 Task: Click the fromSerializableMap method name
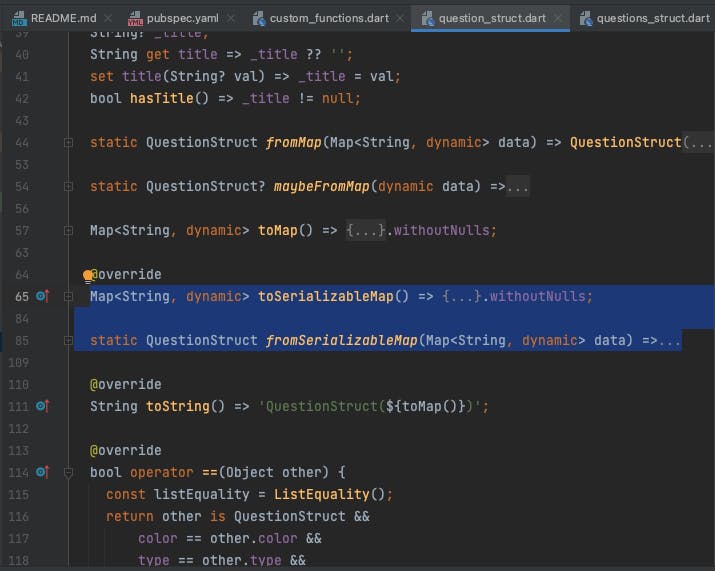342,341
